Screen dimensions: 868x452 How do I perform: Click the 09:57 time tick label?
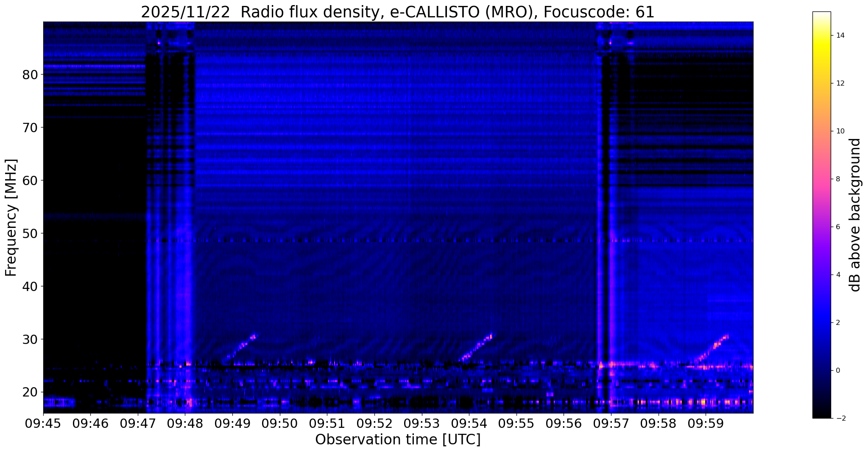pos(611,423)
